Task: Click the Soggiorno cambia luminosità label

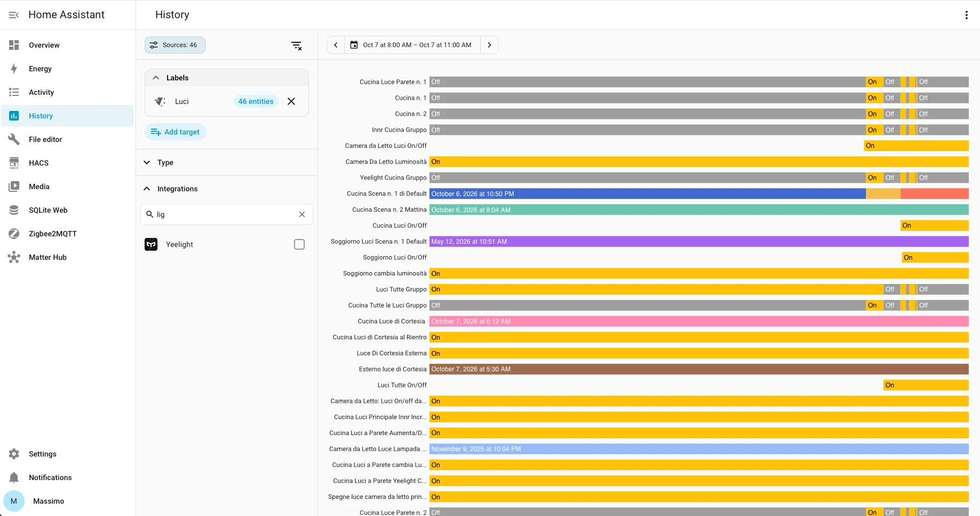Action: click(x=385, y=273)
